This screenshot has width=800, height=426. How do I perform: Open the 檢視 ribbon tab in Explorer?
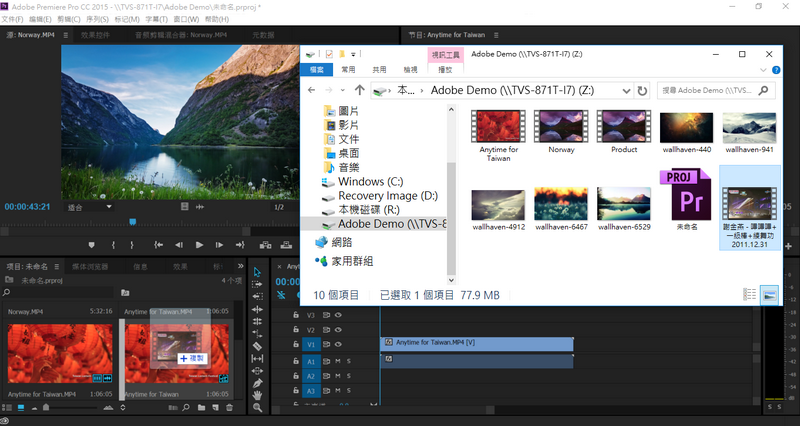coord(410,69)
